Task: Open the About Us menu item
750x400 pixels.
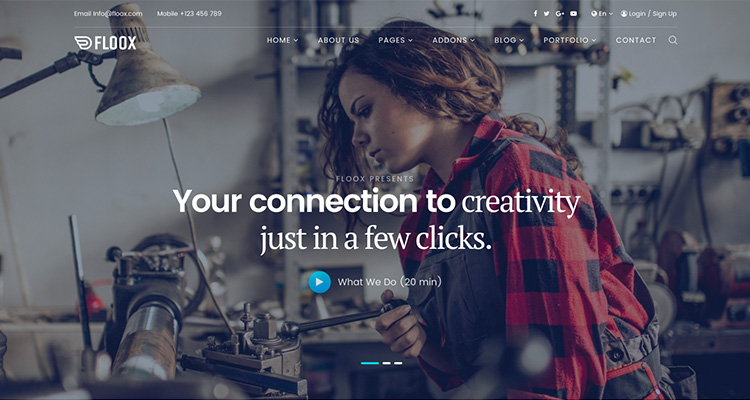Action: coord(339,40)
